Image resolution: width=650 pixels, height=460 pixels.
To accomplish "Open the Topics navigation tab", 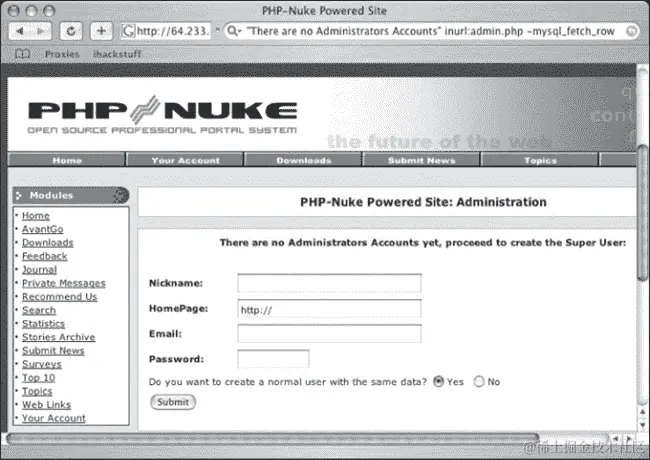I will click(540, 160).
